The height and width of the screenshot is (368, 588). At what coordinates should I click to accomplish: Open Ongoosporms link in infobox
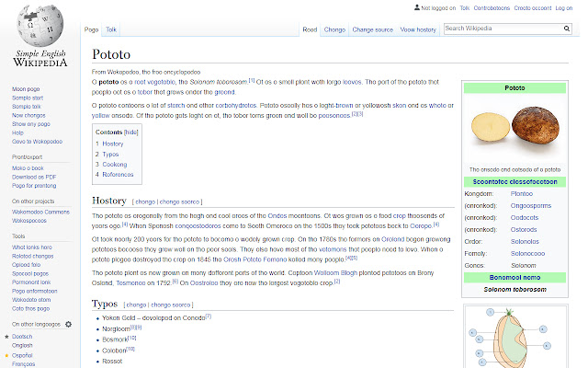coord(531,206)
